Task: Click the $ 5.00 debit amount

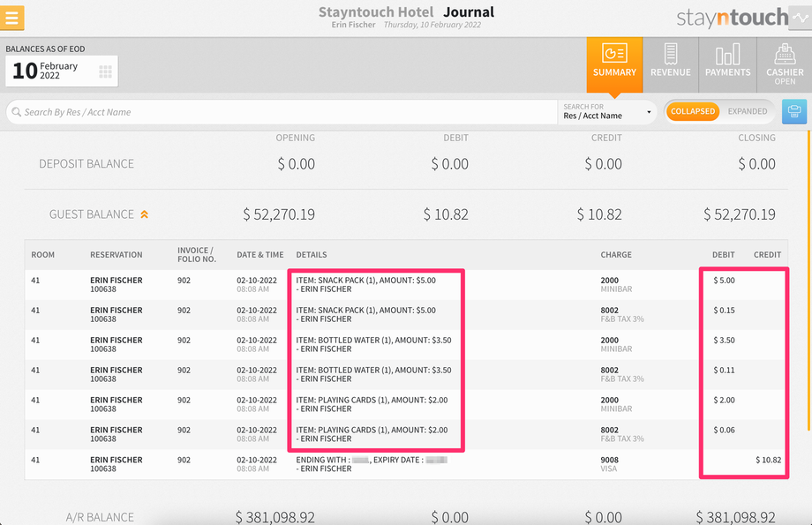Action: 724,280
